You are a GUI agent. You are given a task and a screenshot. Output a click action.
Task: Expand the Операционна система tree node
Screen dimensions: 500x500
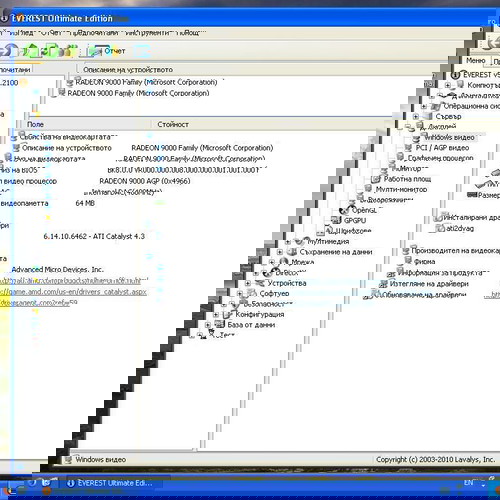point(424,106)
